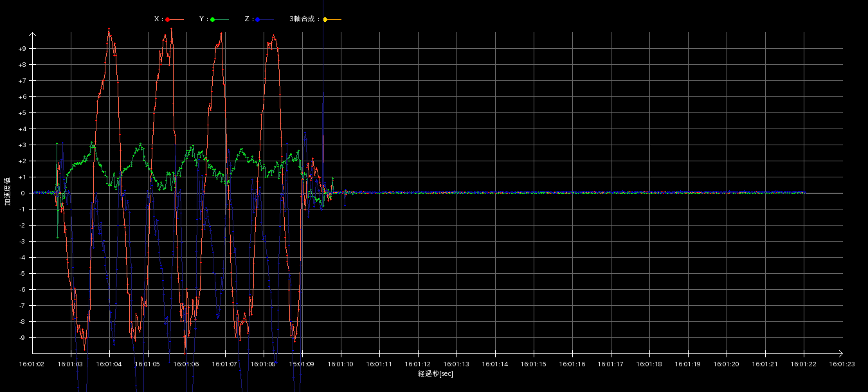Toggle the Y series legend label
This screenshot has width=868, height=392.
[203, 19]
